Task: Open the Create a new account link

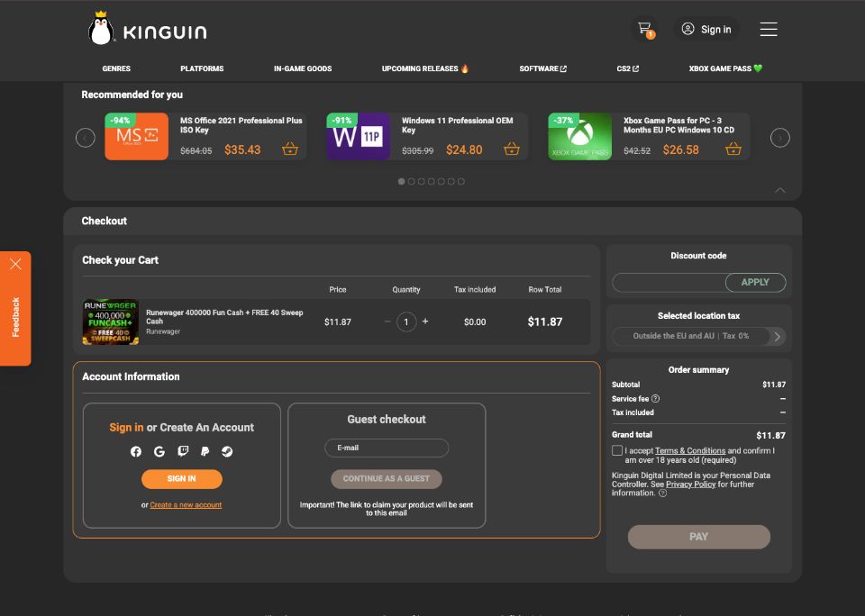Action: [x=187, y=504]
